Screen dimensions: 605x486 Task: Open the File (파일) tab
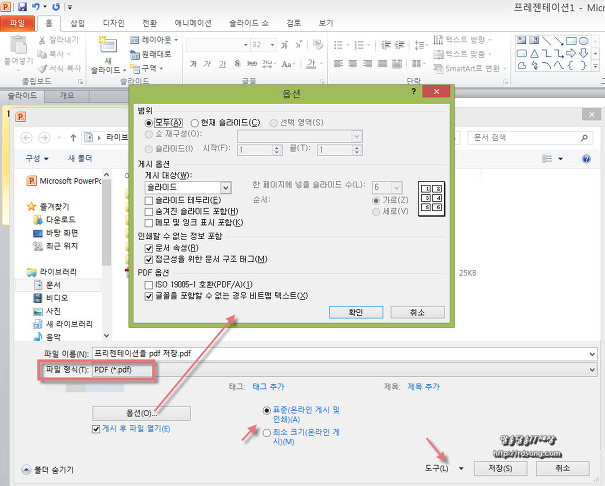[18, 22]
